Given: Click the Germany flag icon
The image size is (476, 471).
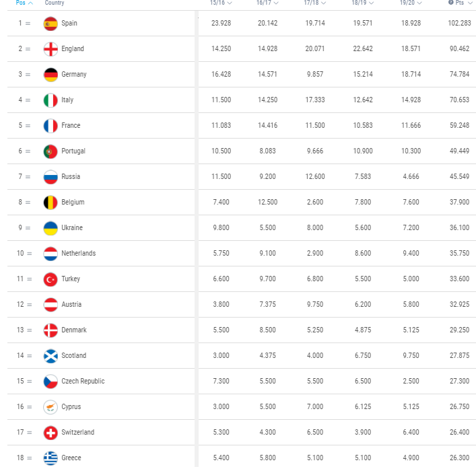Looking at the screenshot, I should [50, 75].
